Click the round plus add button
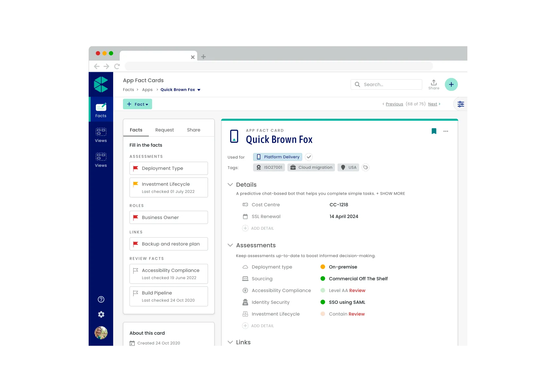This screenshot has height=392, width=556. point(451,85)
